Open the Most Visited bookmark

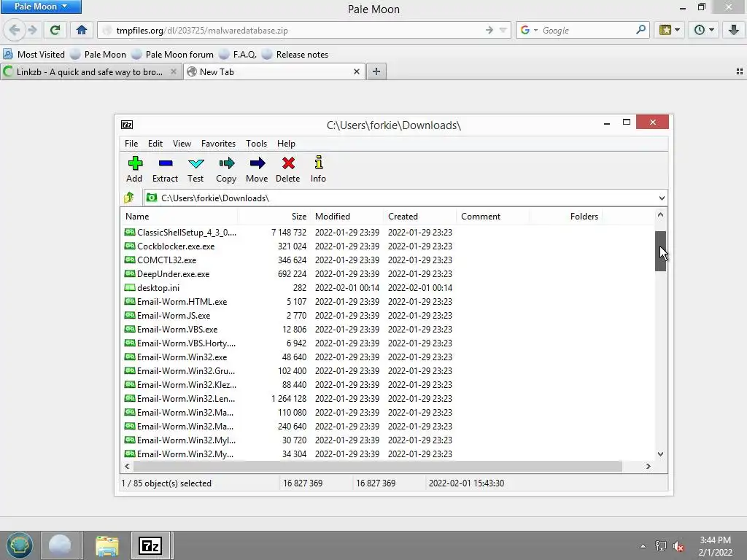[x=34, y=54]
